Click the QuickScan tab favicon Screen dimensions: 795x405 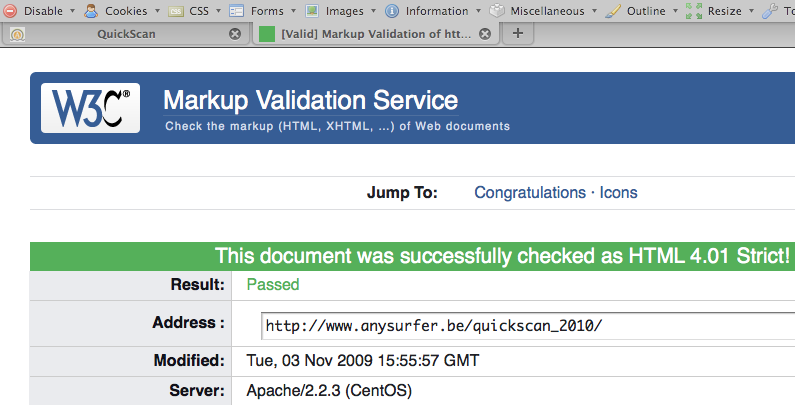[18, 34]
